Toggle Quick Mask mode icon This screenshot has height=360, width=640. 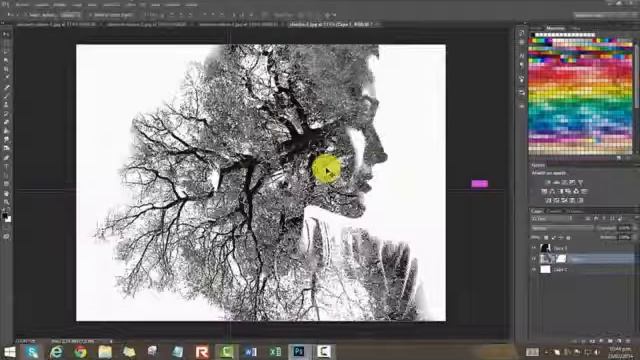[6, 236]
